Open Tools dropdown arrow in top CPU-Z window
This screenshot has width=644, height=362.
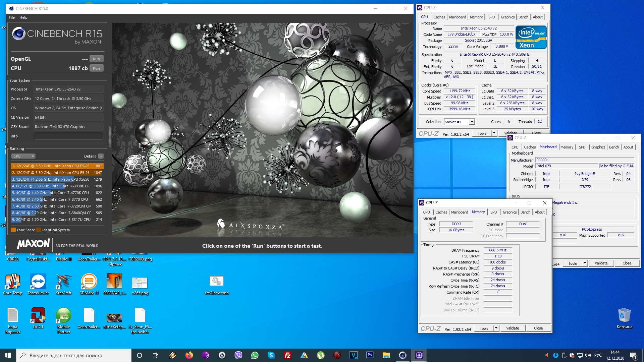[x=494, y=133]
